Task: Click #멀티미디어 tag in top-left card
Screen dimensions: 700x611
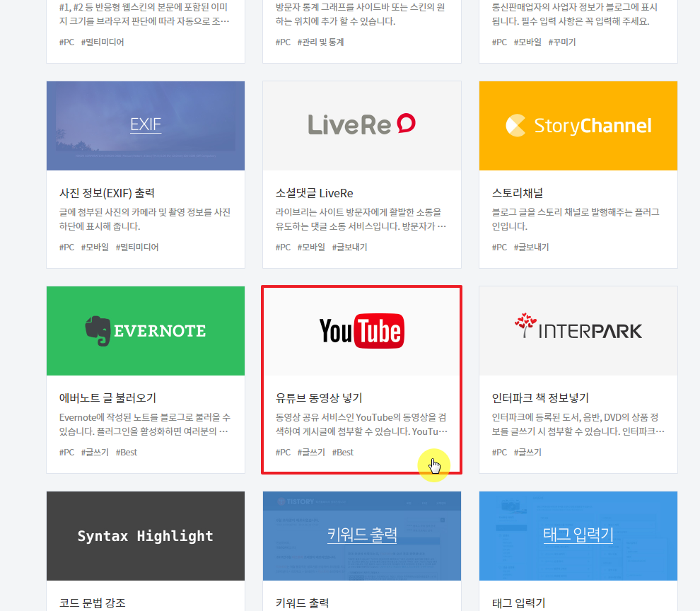Action: coord(103,42)
